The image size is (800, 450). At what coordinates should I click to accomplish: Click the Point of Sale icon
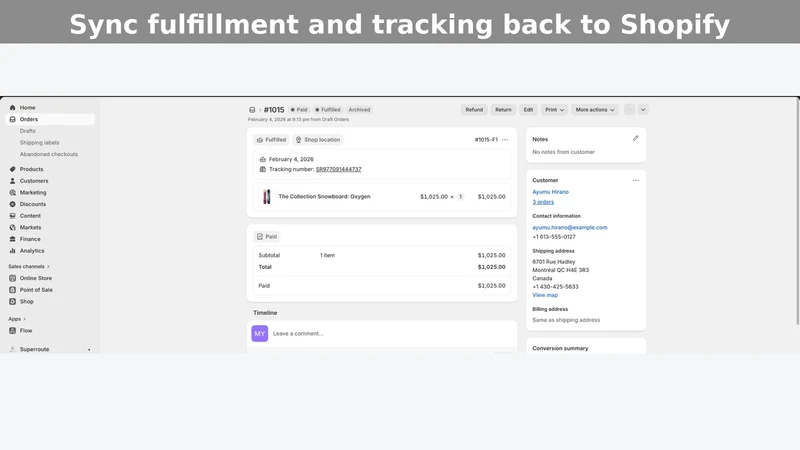click(13, 290)
